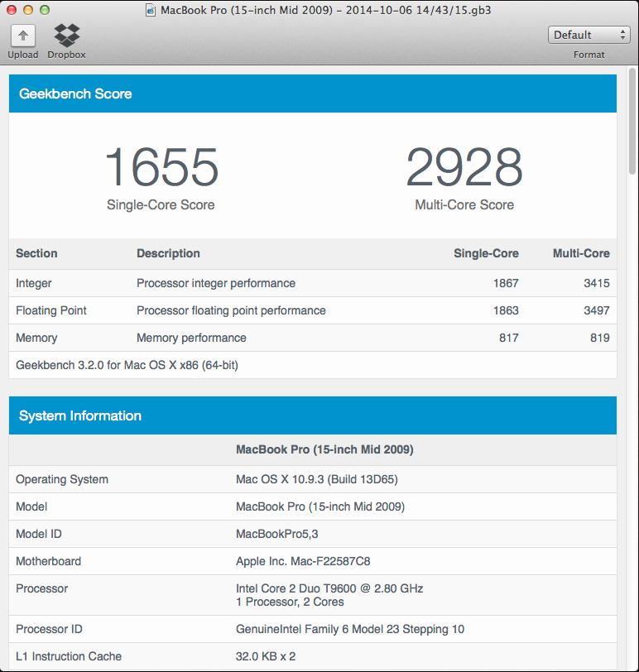Open the Default format dropdown
639x672 pixels.
(589, 35)
